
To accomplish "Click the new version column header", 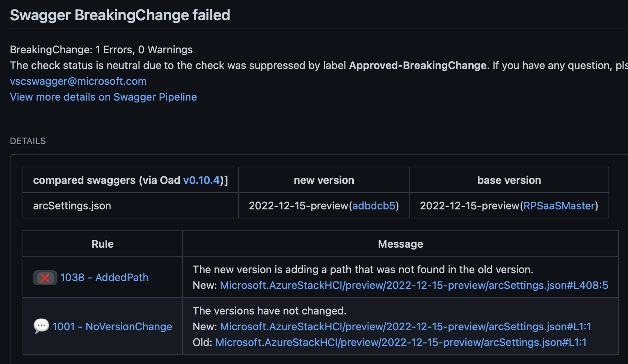I will tap(324, 180).
